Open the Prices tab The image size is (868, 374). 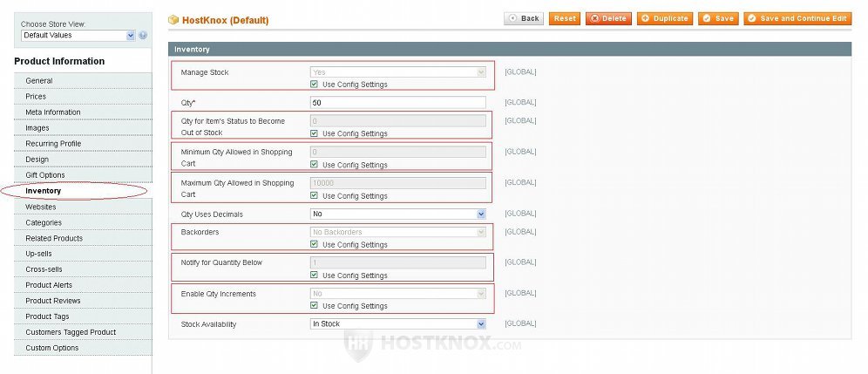pyautogui.click(x=83, y=97)
